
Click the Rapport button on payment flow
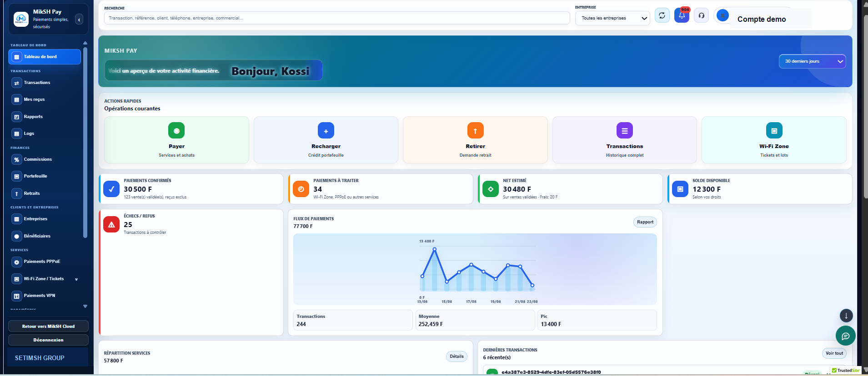point(645,222)
